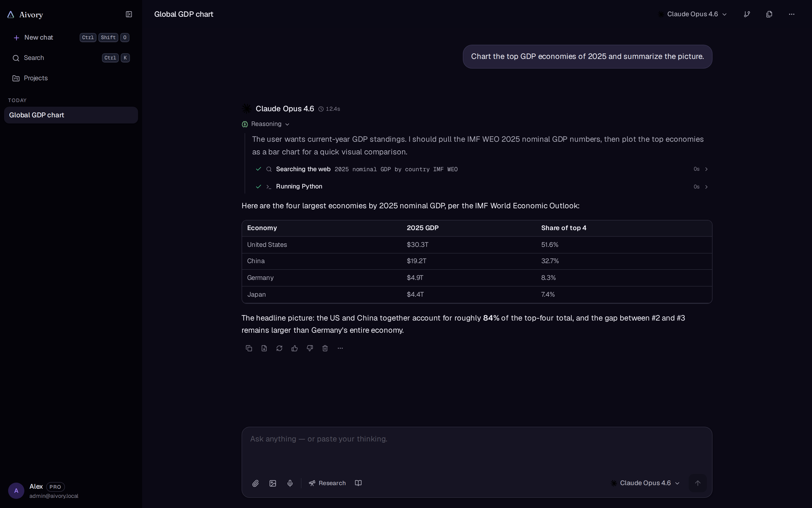Open the Projects section
812x508 pixels.
tap(71, 78)
